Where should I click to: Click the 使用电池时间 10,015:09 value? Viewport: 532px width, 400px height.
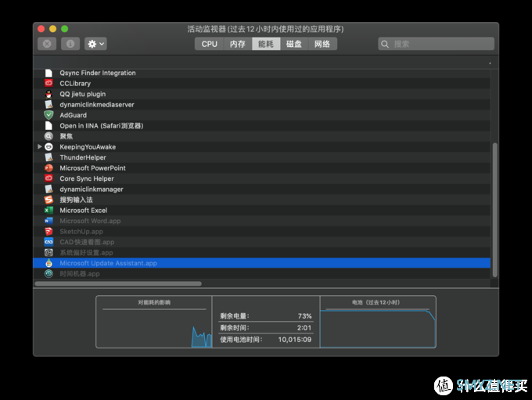click(x=294, y=340)
